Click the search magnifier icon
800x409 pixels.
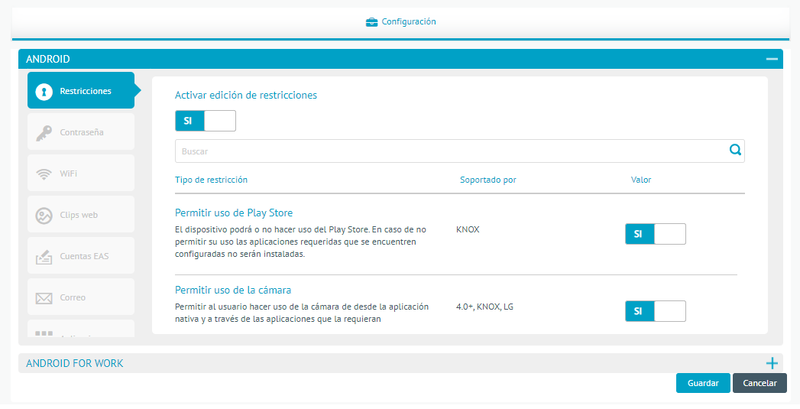point(735,150)
